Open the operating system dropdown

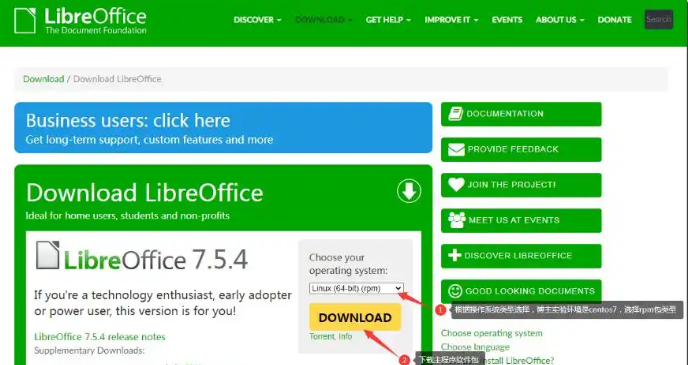click(356, 288)
